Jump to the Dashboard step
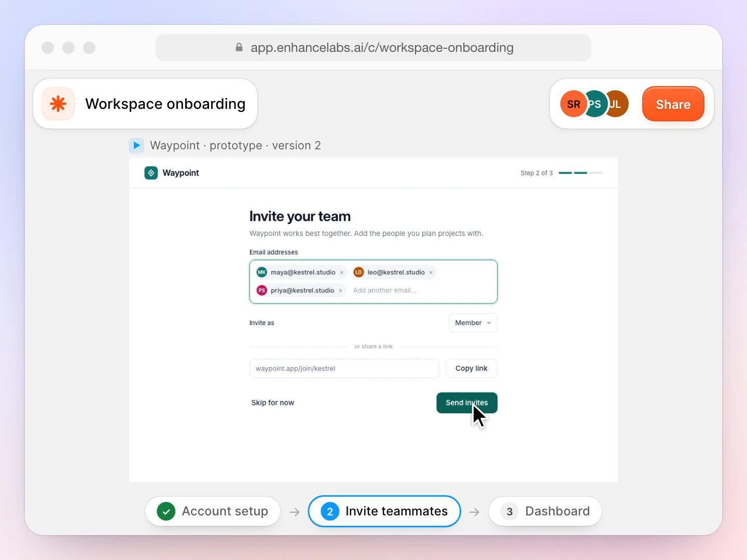The height and width of the screenshot is (560, 747). coord(545,511)
